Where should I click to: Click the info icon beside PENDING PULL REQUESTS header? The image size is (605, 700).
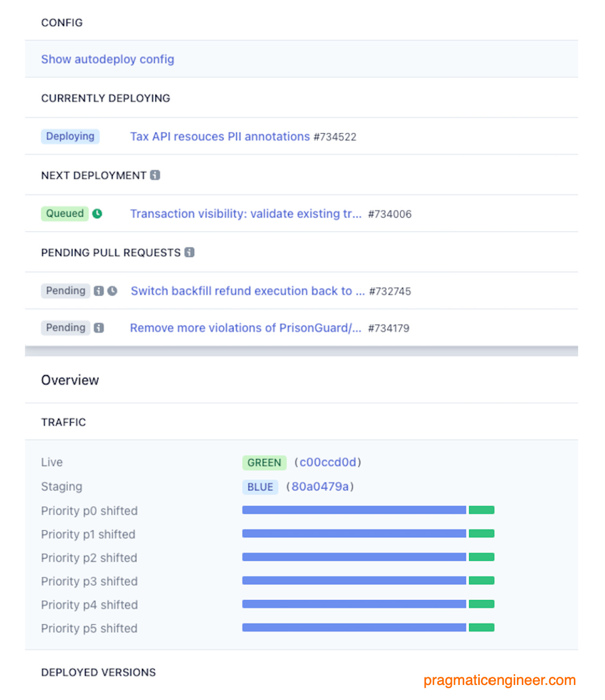pyautogui.click(x=189, y=253)
